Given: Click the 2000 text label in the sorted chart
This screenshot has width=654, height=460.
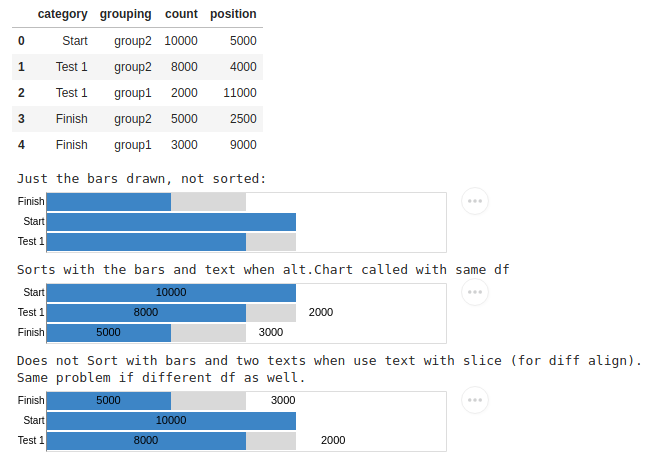Looking at the screenshot, I should click(321, 312).
